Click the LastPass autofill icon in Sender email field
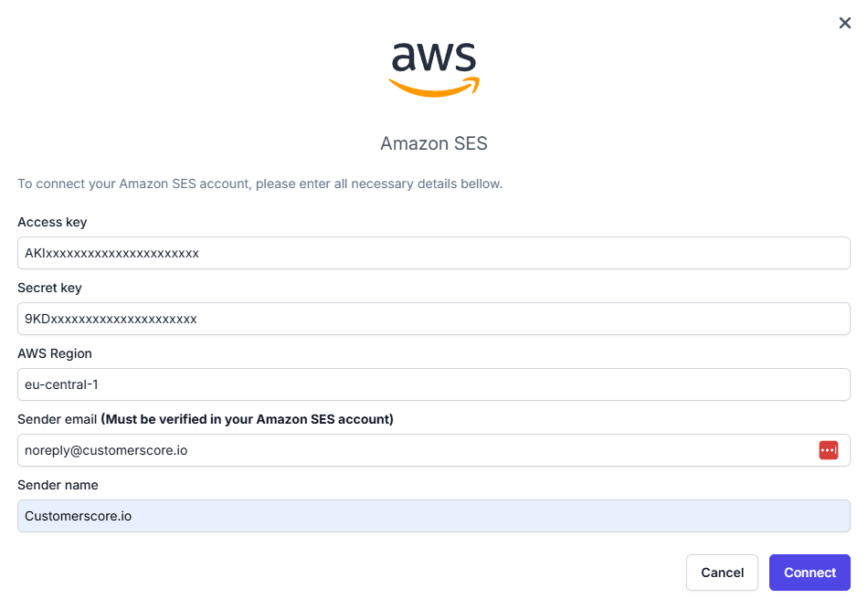 click(x=828, y=450)
